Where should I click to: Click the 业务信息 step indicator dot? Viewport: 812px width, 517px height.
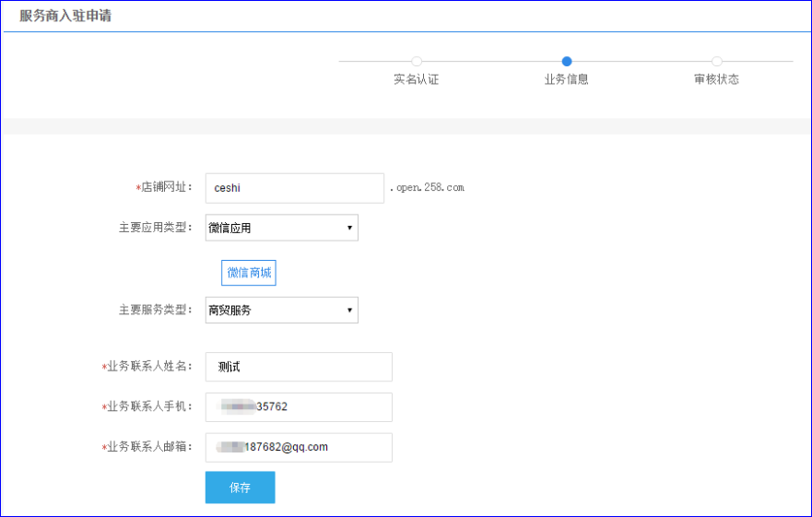point(567,61)
